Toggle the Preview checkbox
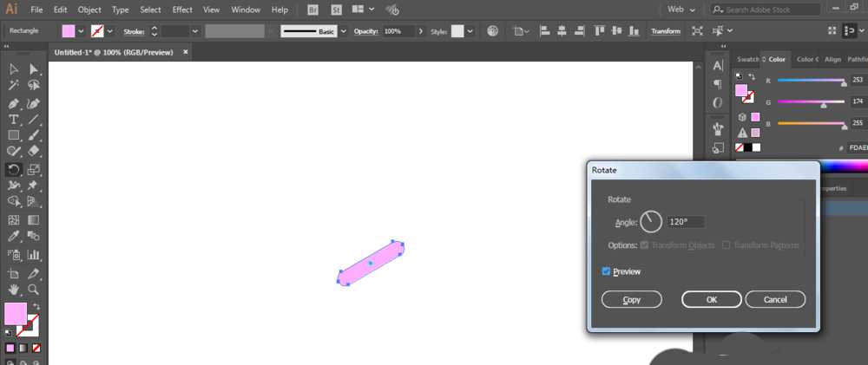 pyautogui.click(x=606, y=271)
